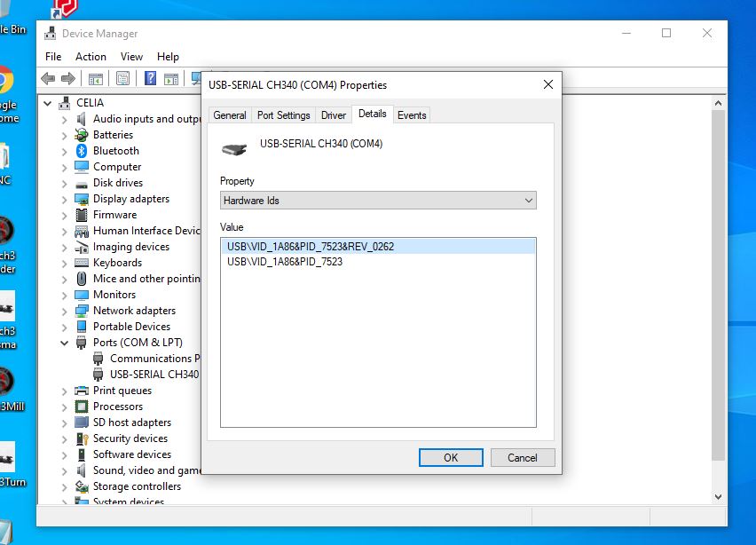Click OK in the Properties dialog
Screen dimensions: 756x545
pos(451,458)
